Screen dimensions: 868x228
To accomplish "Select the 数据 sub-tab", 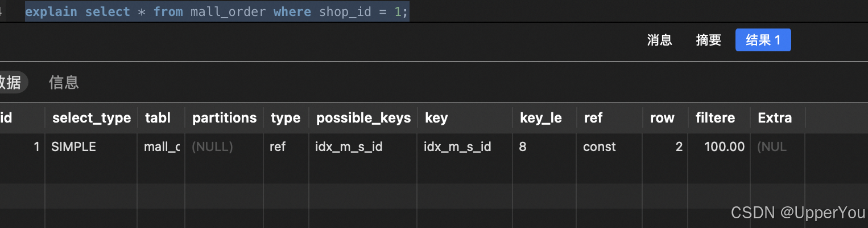I will pyautogui.click(x=10, y=82).
